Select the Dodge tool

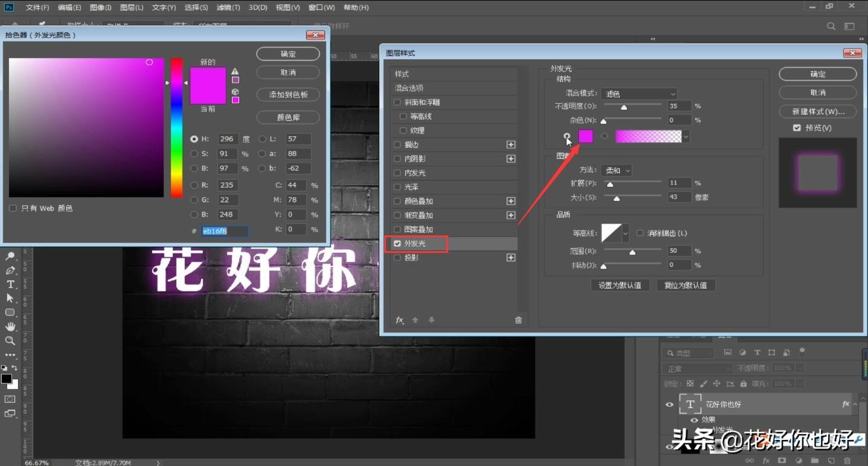(x=10, y=257)
